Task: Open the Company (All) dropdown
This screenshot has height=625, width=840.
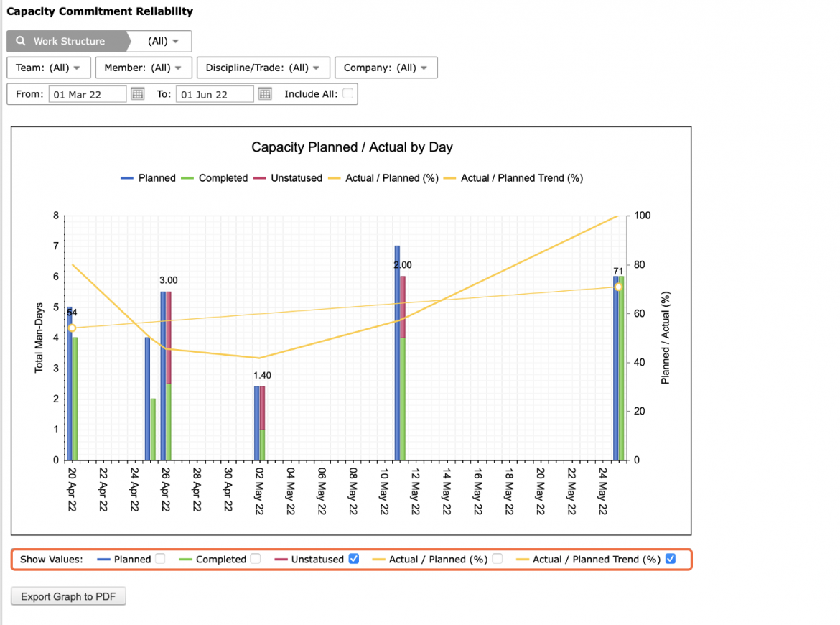Action: coord(386,68)
